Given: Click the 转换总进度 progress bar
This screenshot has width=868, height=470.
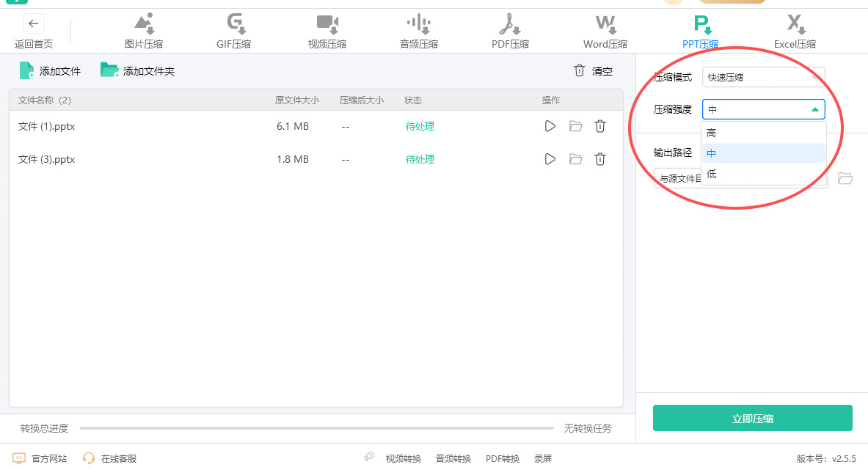Looking at the screenshot, I should coord(317,428).
